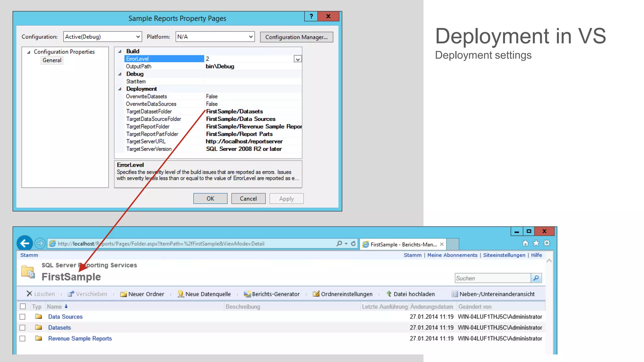The image size is (644, 362).
Task: Open the address bar search dropdown arrow
Action: pos(346,244)
